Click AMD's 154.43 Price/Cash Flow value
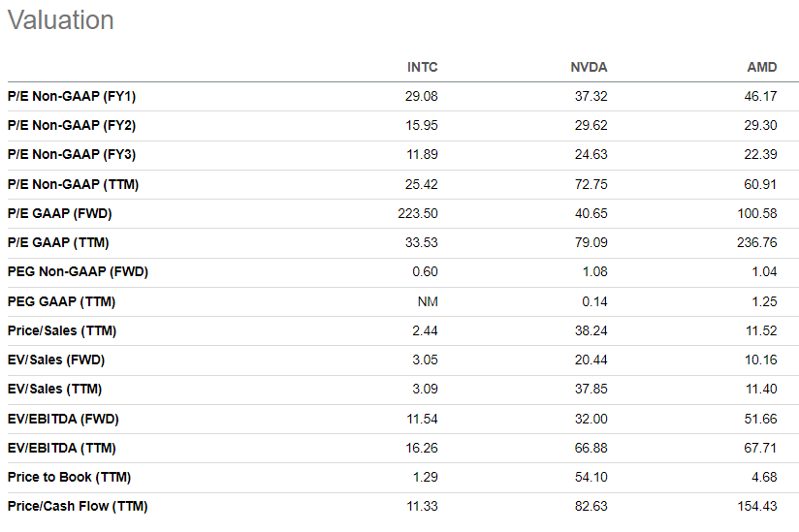Image resolution: width=799 pixels, height=532 pixels. tap(756, 506)
